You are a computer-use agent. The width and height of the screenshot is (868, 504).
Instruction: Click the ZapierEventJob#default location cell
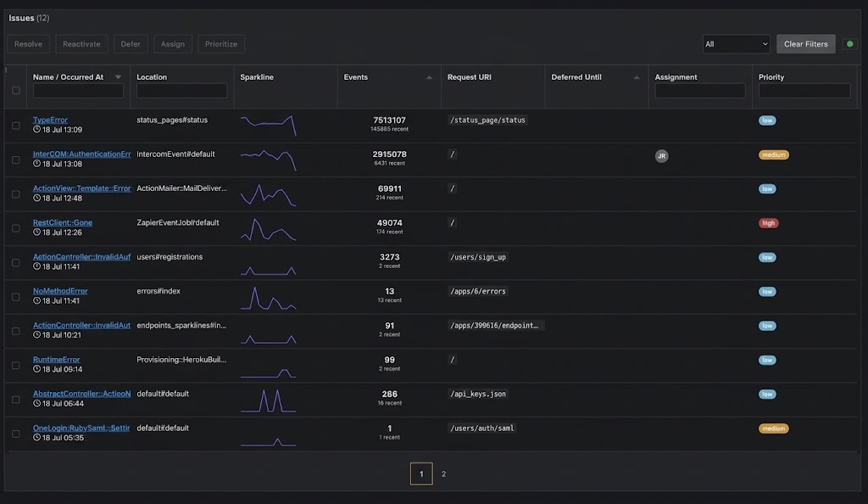pos(178,222)
